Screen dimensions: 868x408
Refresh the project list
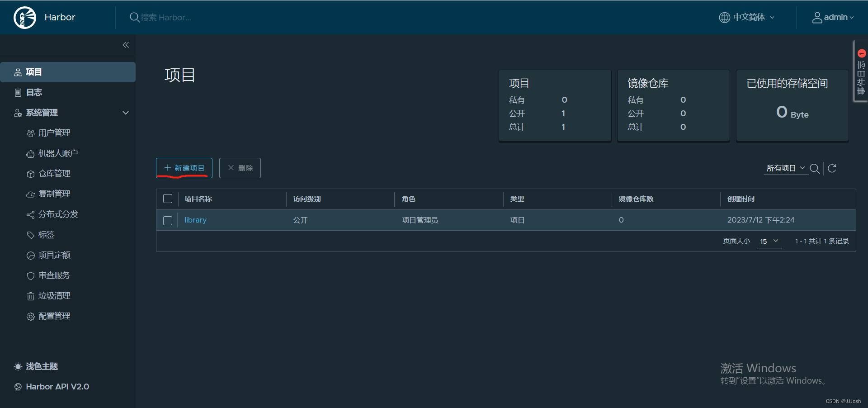click(832, 168)
